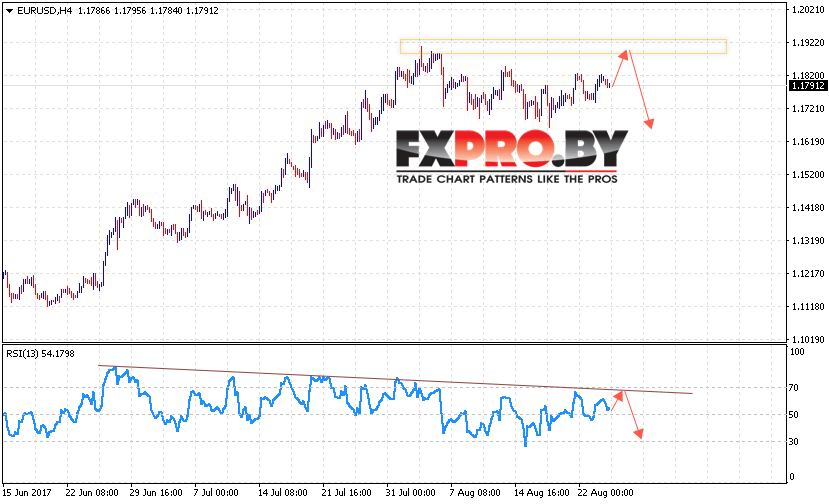Click the 31 Jul 00:00 time label

coord(411,493)
